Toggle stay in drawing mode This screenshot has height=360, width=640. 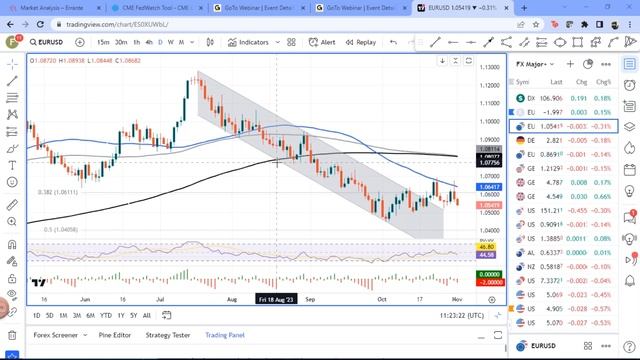tap(12, 261)
